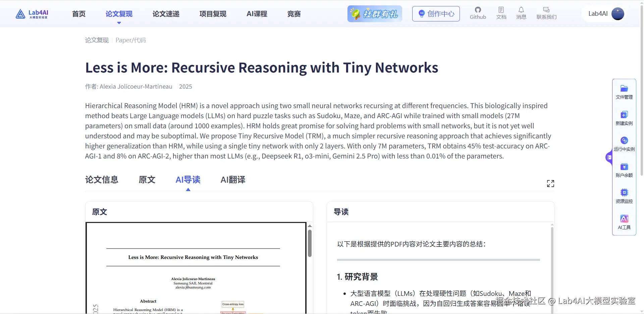
Task: Select the AI导读 tab
Action: (x=188, y=180)
